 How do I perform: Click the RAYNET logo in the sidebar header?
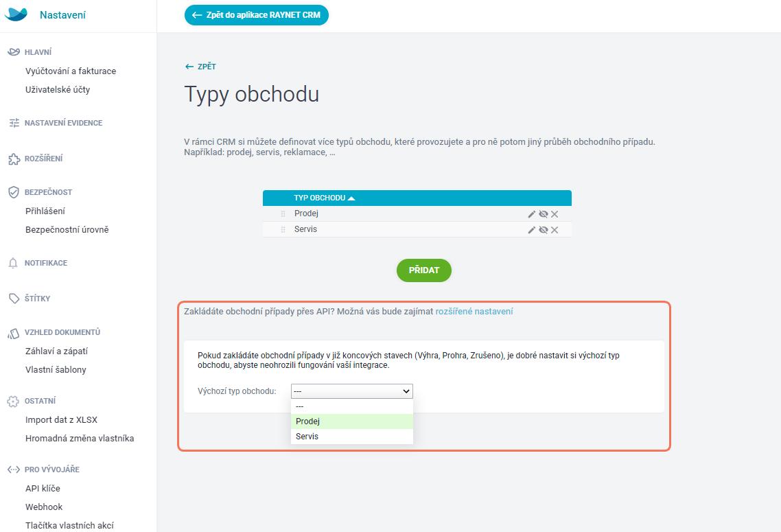tap(16, 14)
